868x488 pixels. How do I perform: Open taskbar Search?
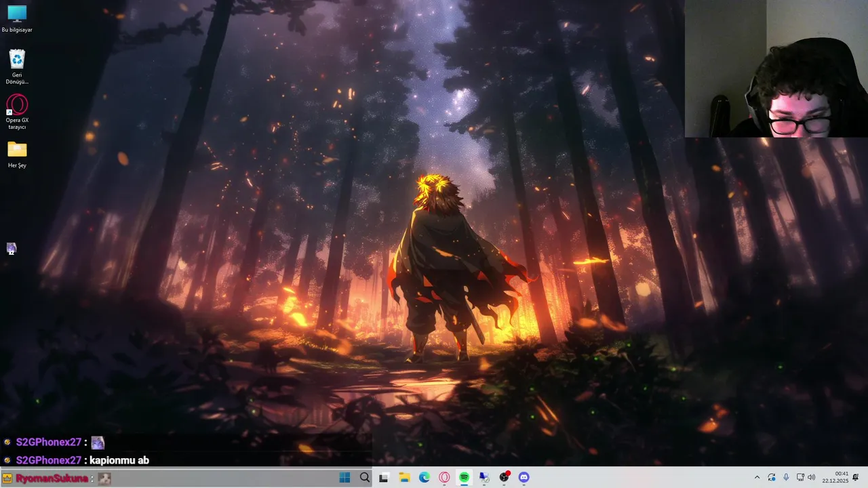pos(365,477)
